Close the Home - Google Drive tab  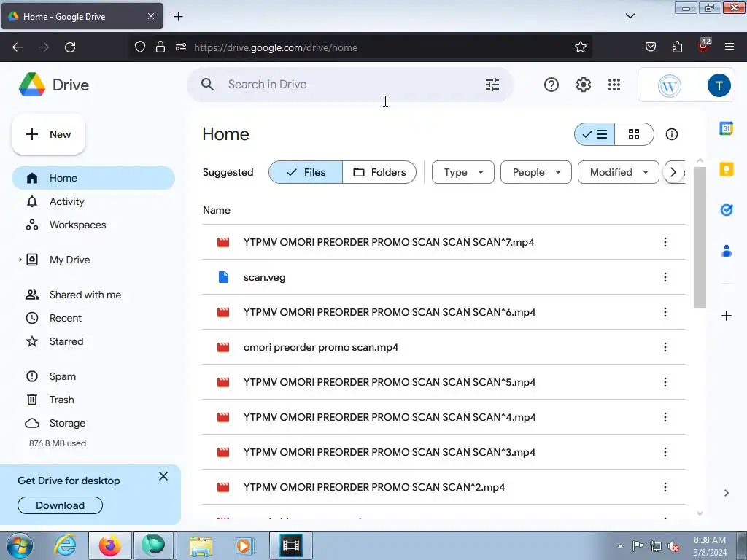tap(150, 16)
